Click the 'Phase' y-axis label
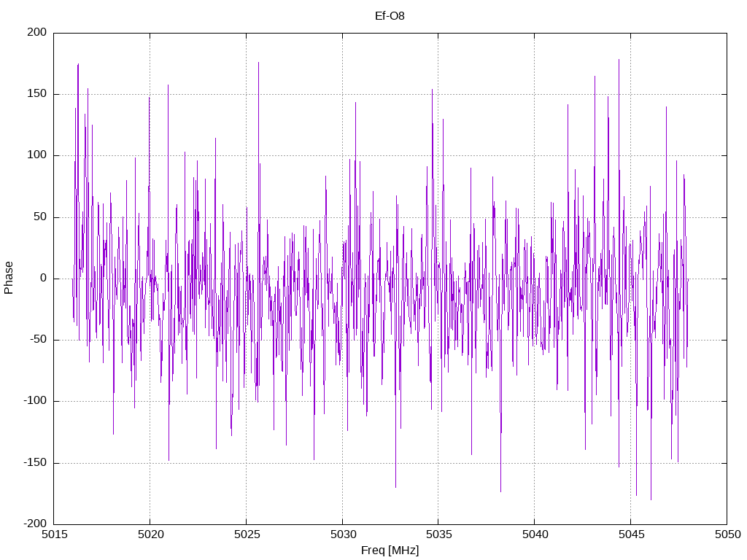Screen dimensions: 747x560 pos(9,278)
